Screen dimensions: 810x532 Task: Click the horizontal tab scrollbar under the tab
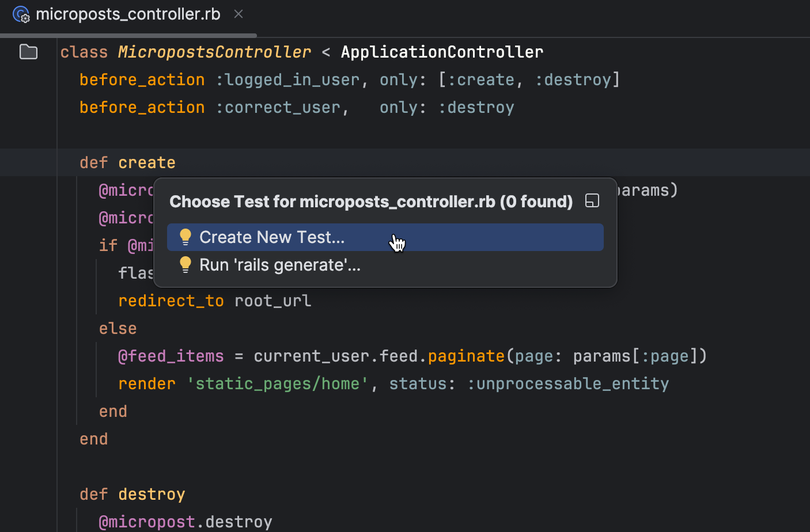[128, 36]
